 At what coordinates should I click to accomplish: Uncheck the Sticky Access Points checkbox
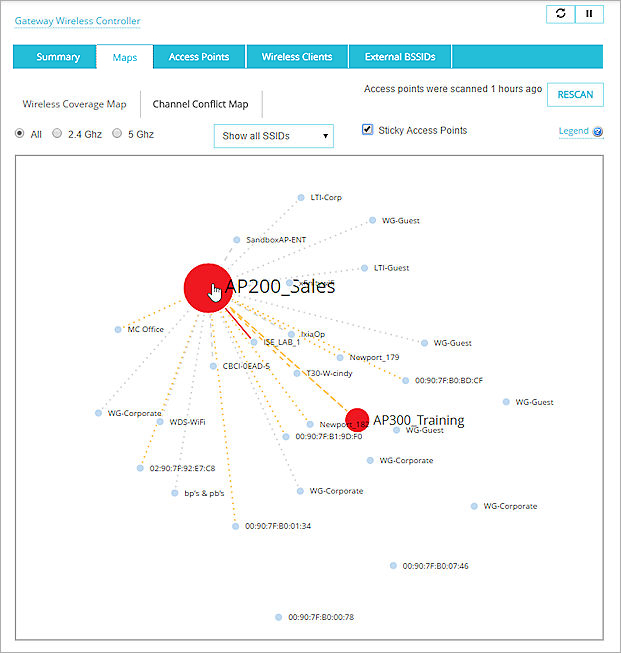(368, 130)
